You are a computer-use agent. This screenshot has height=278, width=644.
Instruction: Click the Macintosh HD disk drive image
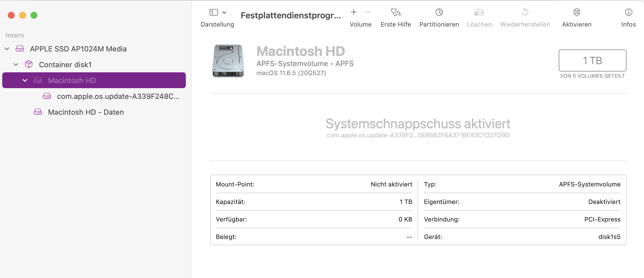[228, 61]
